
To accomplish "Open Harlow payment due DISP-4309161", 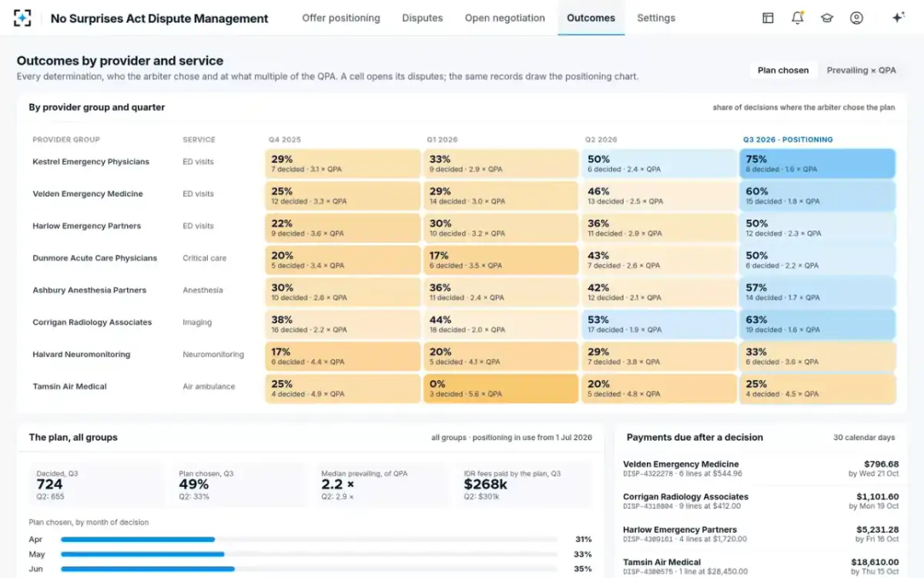I will 761,534.
